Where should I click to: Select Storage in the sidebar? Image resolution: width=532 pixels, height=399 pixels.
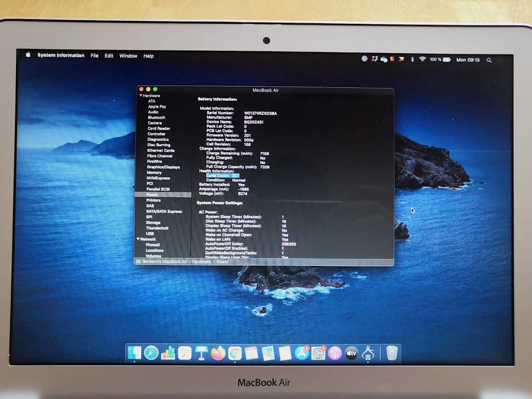click(153, 222)
